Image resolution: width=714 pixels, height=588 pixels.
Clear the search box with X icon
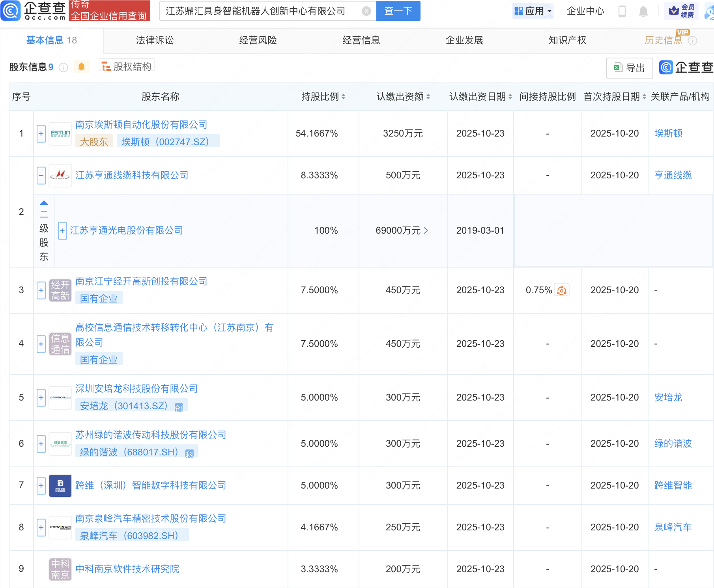pyautogui.click(x=366, y=11)
